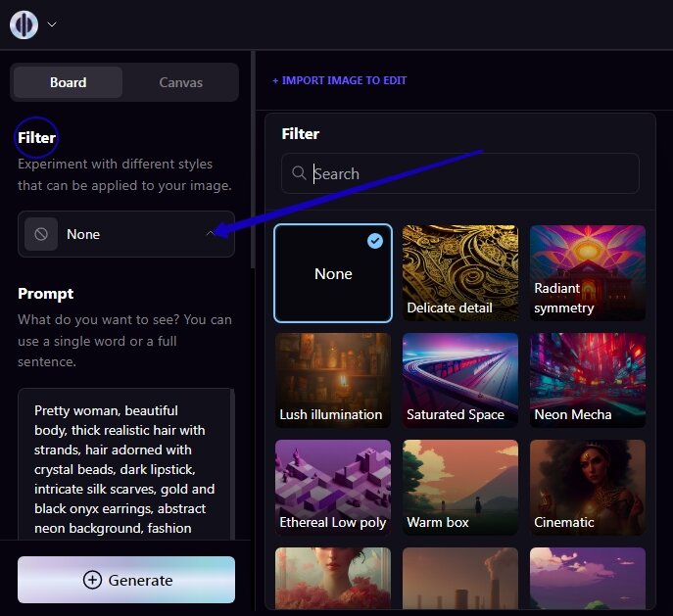This screenshot has height=616, width=673.
Task: Click the Prompt heading
Action: [x=45, y=294]
